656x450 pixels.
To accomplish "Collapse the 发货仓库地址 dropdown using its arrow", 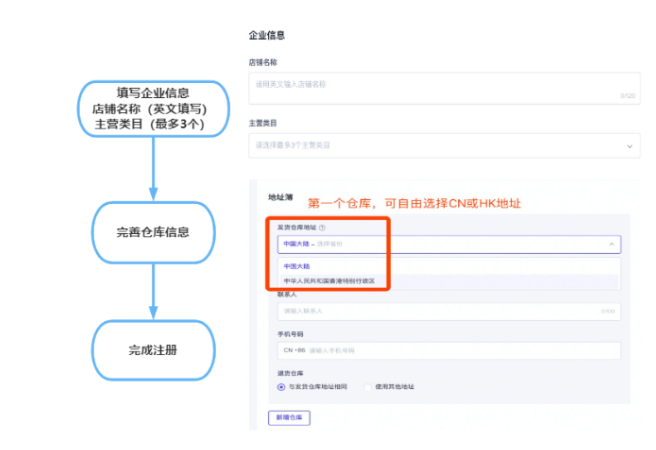I will click(x=610, y=243).
